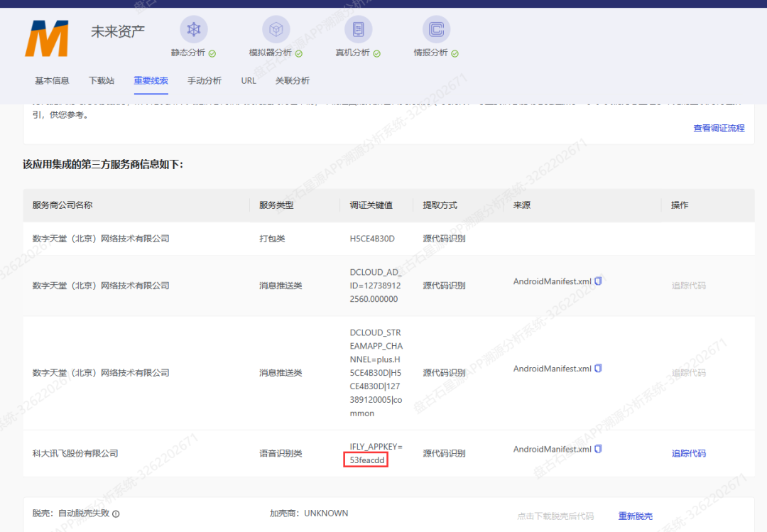Image resolution: width=767 pixels, height=532 pixels.
Task: Click 数字天堂 company name in 打包类 row
Action: point(101,239)
